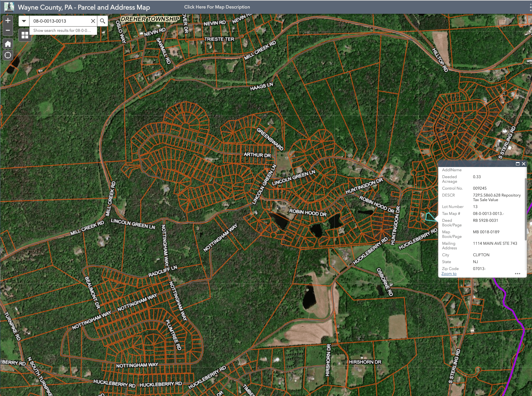Click the Wayne County Parcel and Address Map title
Viewport: 532px width, 396px height.
click(84, 7)
